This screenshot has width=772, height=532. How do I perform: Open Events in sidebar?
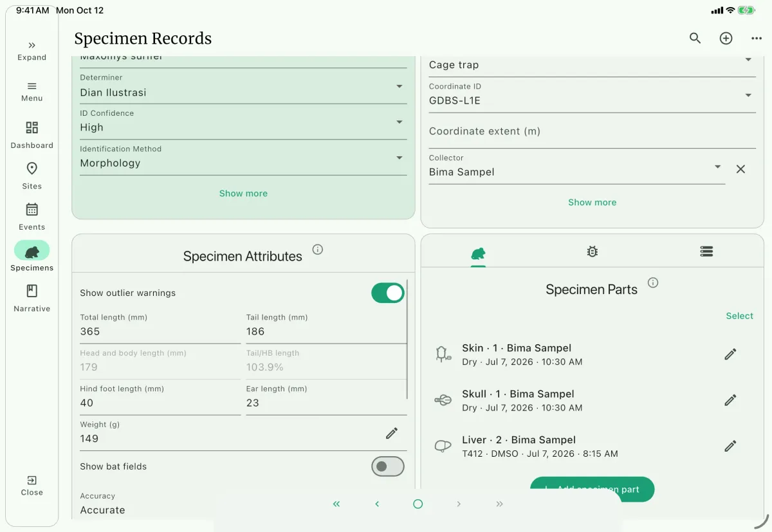[32, 217]
